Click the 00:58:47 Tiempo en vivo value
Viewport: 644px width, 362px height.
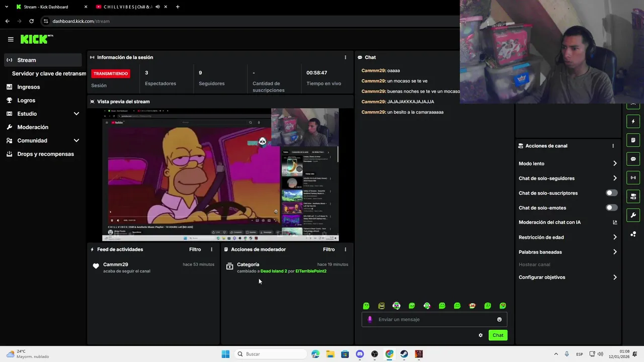click(x=317, y=73)
